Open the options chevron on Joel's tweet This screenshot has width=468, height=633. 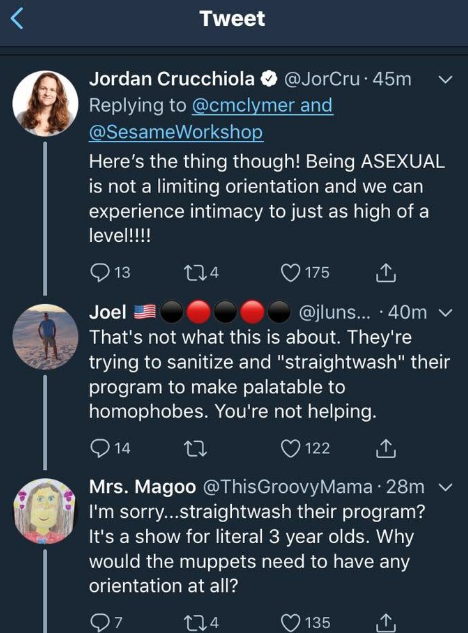pos(445,313)
